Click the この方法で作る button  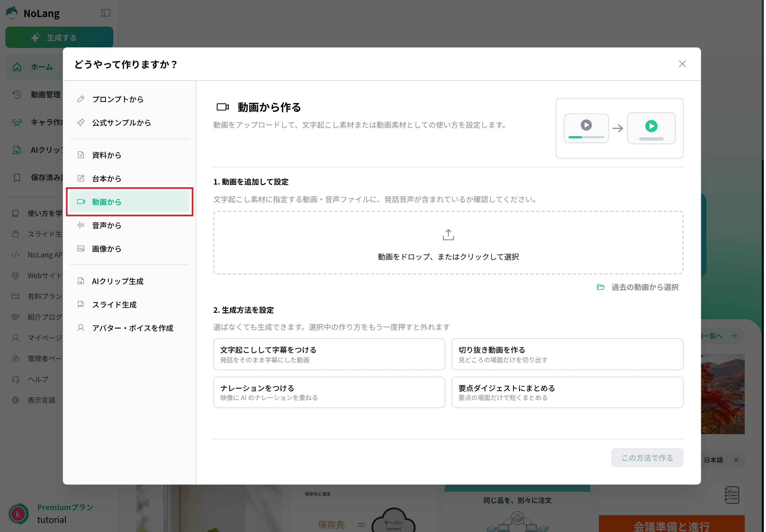pyautogui.click(x=647, y=458)
